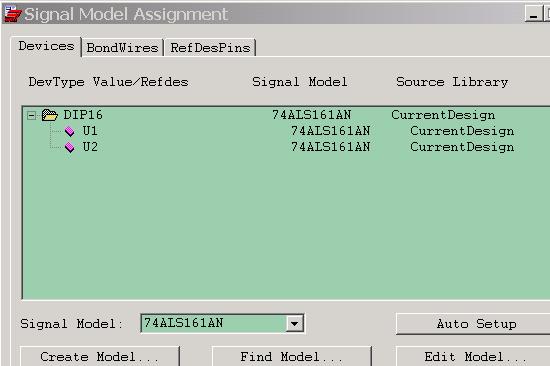Switch to the BondWires tab
Screen dimensions: 550x366
tap(122, 47)
